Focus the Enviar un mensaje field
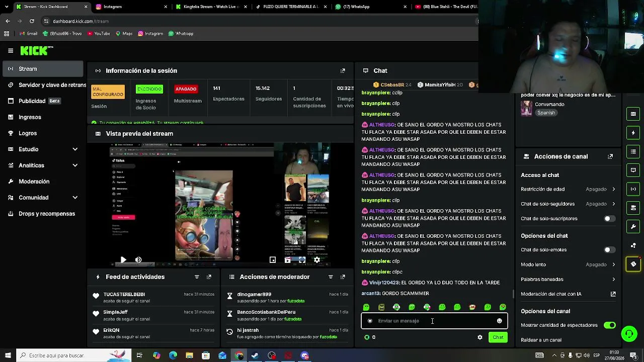The image size is (644, 362). 434,321
